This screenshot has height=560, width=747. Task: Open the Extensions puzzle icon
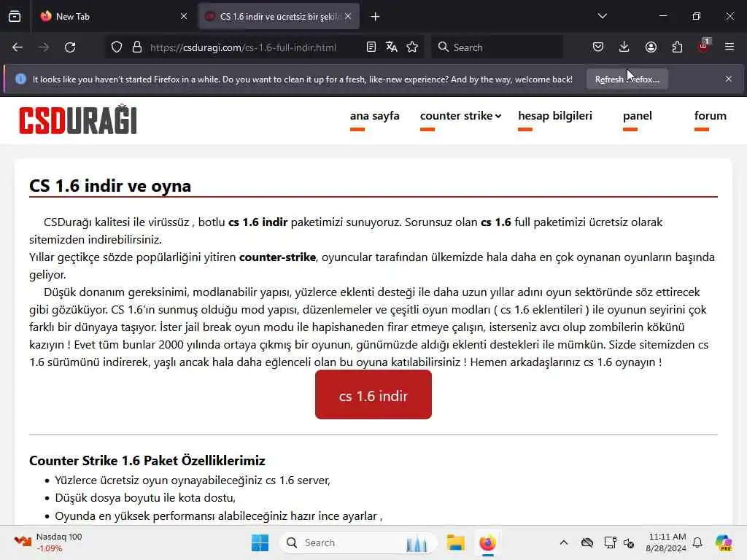(x=677, y=47)
